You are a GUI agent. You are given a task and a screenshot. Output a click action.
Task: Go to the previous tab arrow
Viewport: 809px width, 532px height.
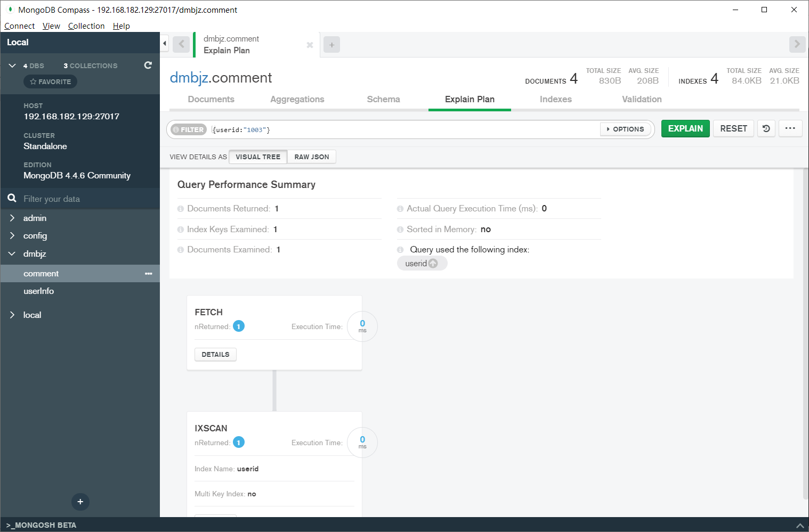click(181, 44)
